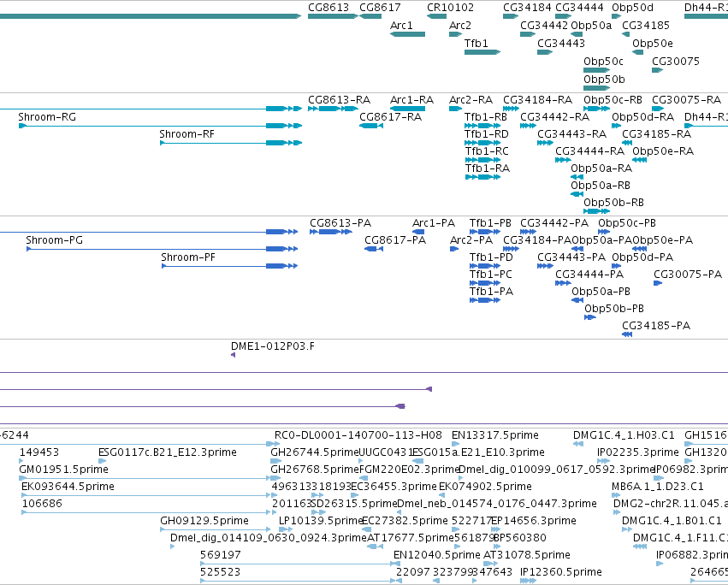Click the CG34442-RA transcript label
728x585 pixels.
pos(555,117)
